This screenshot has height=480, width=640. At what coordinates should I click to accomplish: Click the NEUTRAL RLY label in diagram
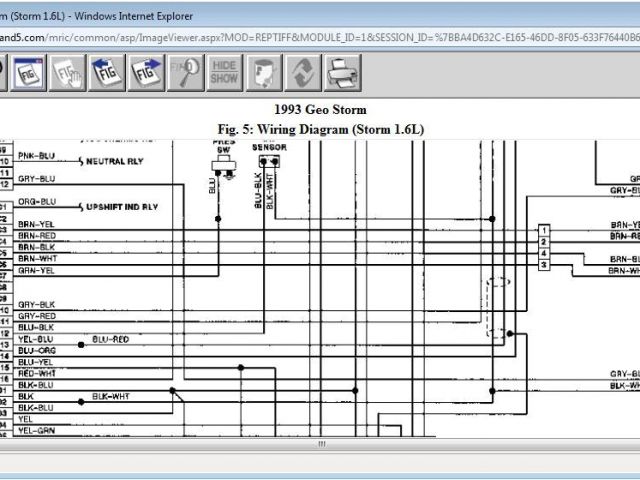pyautogui.click(x=112, y=161)
